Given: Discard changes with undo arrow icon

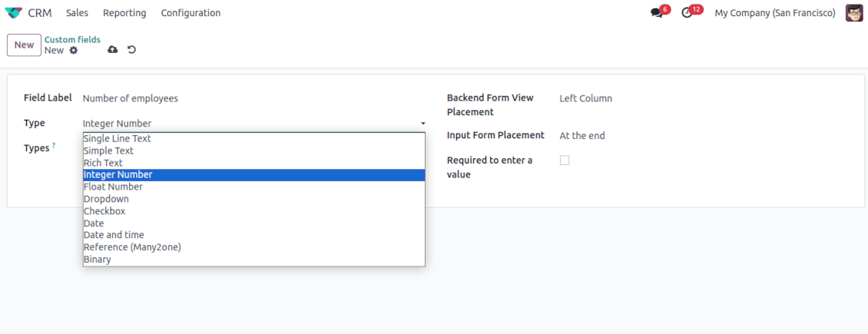Looking at the screenshot, I should 131,50.
